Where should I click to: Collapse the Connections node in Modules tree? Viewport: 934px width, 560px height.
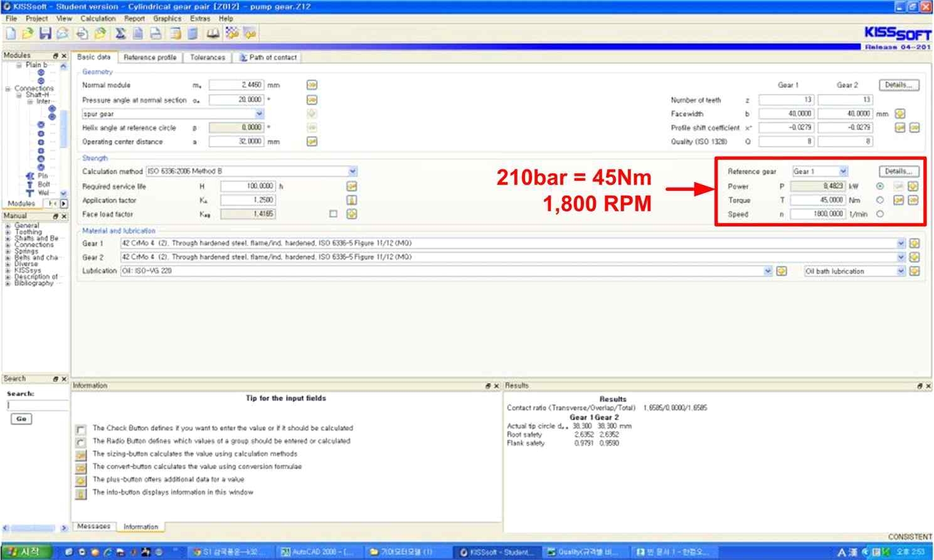tap(8, 89)
